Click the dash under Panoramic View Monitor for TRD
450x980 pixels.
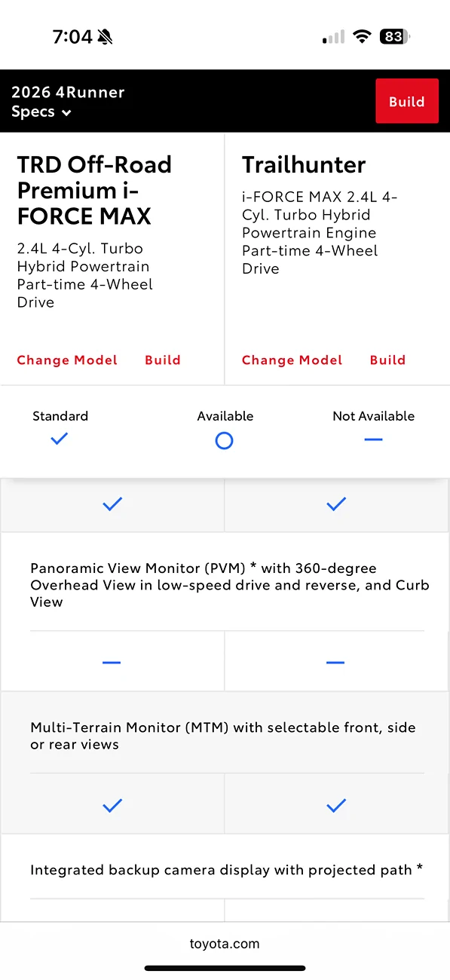tap(112, 662)
